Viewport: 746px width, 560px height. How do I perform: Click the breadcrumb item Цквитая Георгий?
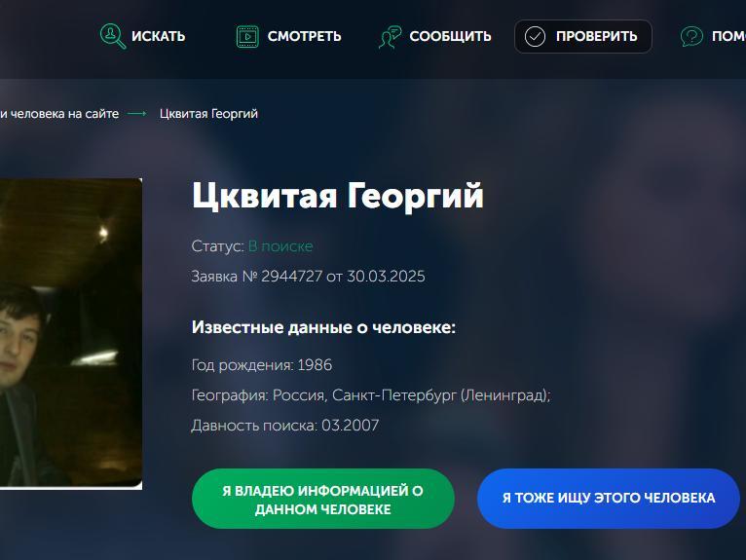point(208,114)
